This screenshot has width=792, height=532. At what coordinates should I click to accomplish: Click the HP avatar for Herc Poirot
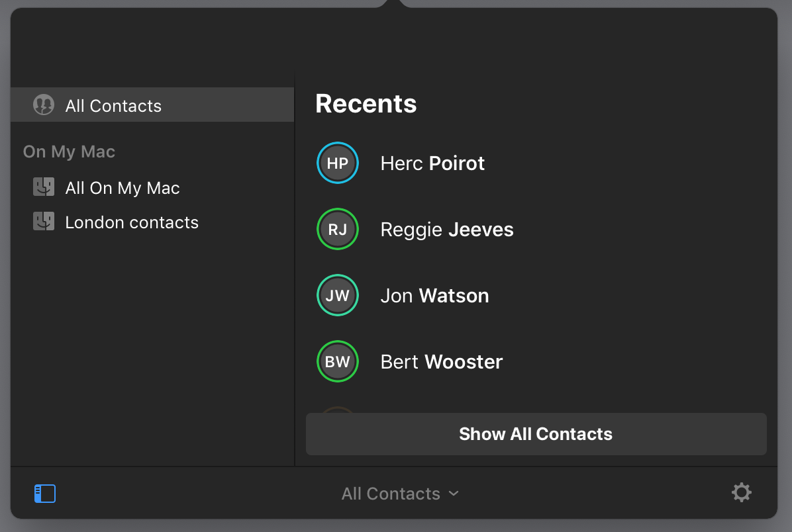coord(338,163)
